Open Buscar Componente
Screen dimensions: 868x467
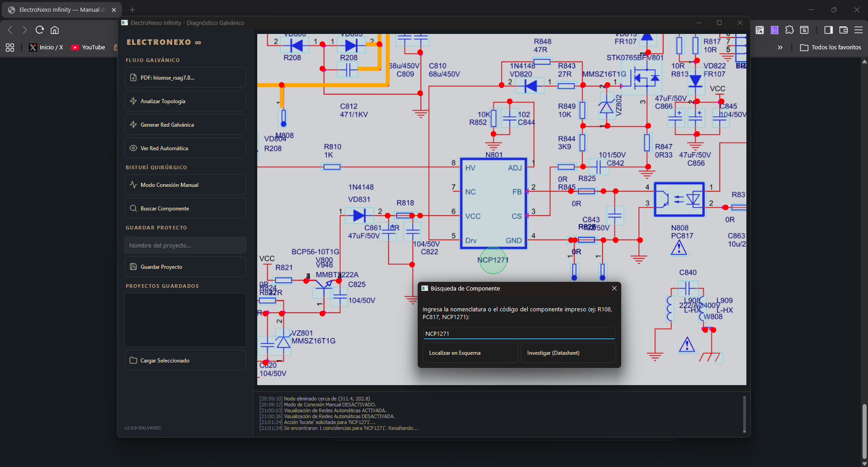(x=185, y=209)
